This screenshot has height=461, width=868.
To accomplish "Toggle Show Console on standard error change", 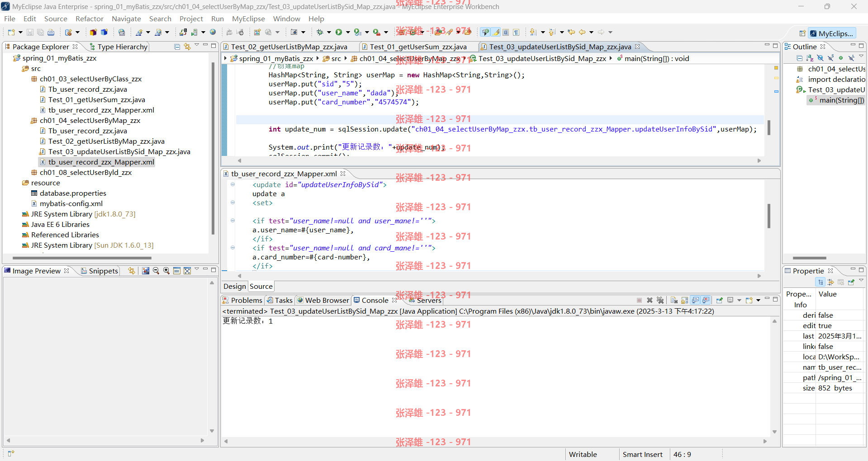I will point(706,300).
